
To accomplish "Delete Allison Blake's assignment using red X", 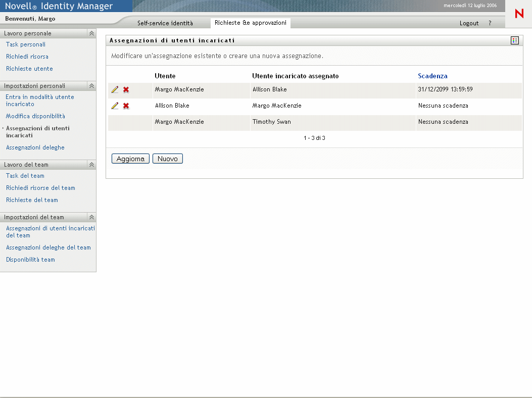I will 126,106.
